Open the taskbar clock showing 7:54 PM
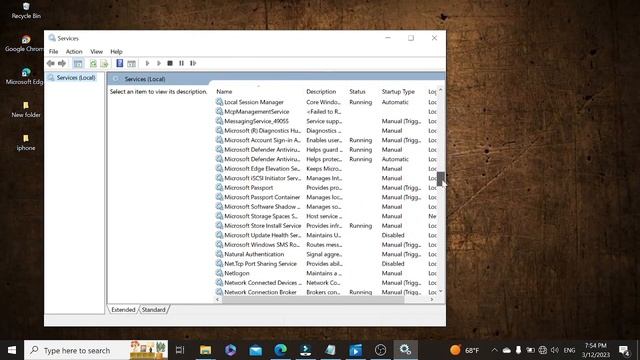This screenshot has width=640, height=360. [596, 350]
